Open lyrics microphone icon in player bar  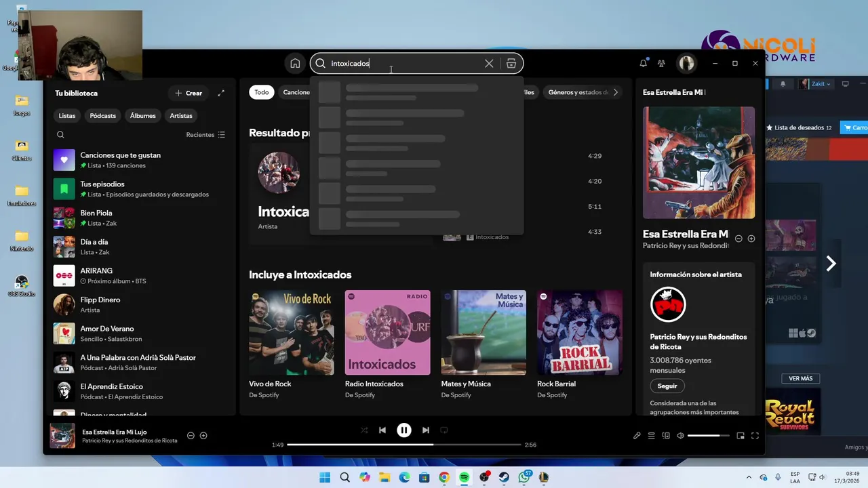point(637,436)
